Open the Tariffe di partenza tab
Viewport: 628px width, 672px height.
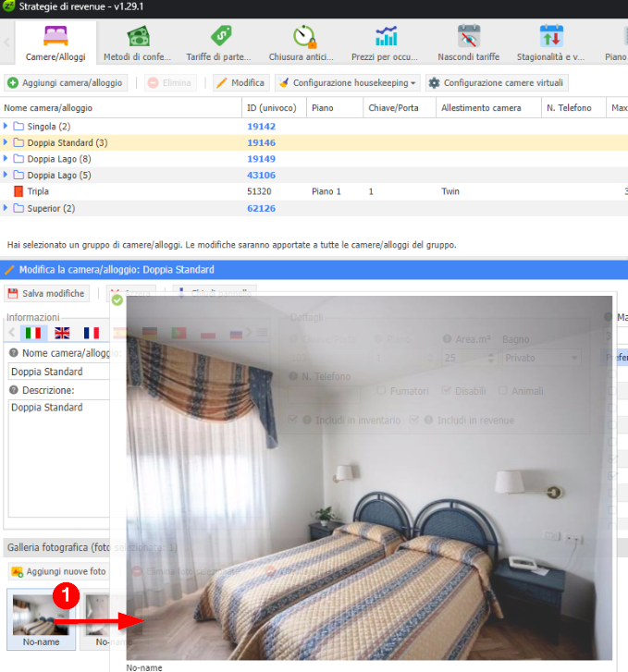[x=219, y=43]
